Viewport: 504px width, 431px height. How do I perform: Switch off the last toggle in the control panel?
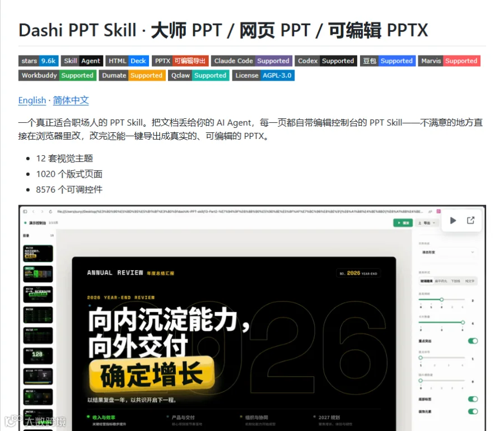coord(473,411)
